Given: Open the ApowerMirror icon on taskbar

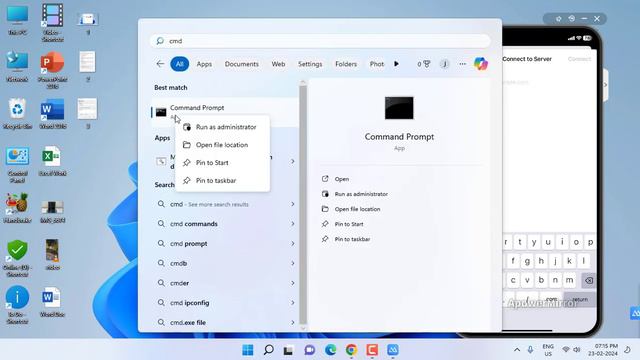Looking at the screenshot, I should (393, 350).
